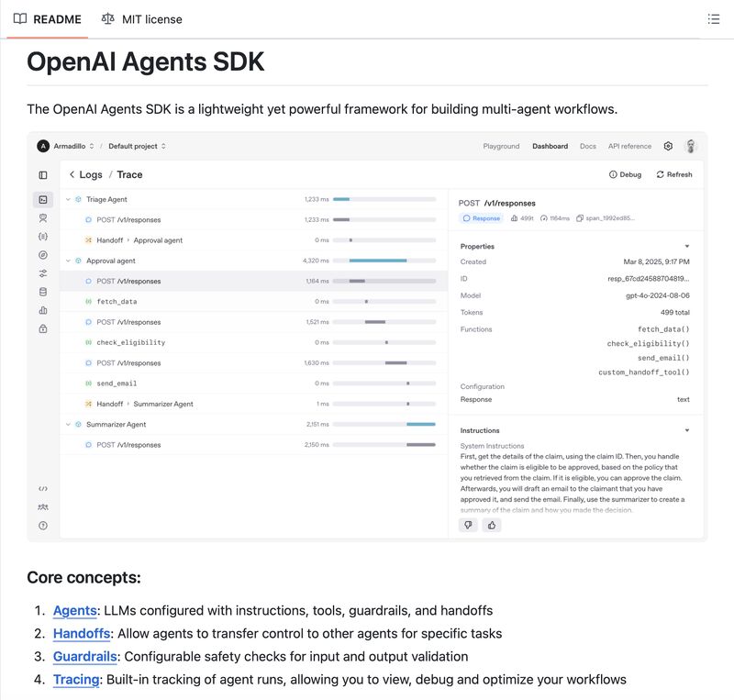Click the gpt-4o-2024-08-06 model value
Screen dimensions: 734x700
tap(657, 295)
